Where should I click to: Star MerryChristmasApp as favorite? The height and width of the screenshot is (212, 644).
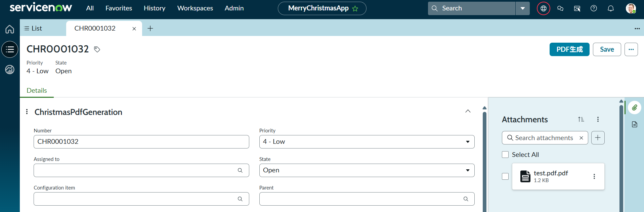point(355,9)
